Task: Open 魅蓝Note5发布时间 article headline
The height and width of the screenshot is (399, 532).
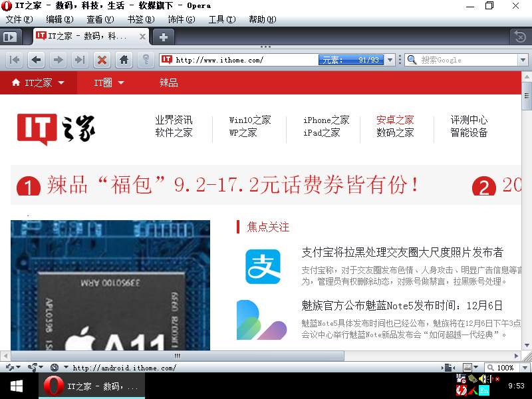Action: tap(402, 306)
